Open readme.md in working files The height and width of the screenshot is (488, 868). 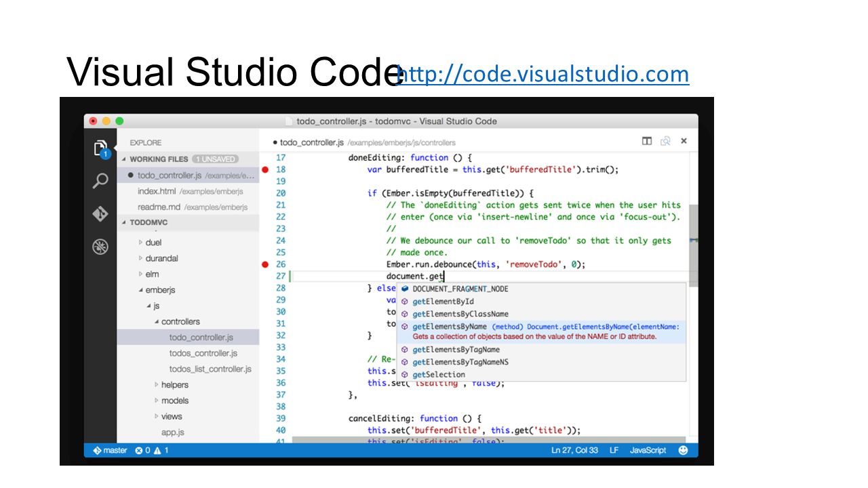[188, 207]
